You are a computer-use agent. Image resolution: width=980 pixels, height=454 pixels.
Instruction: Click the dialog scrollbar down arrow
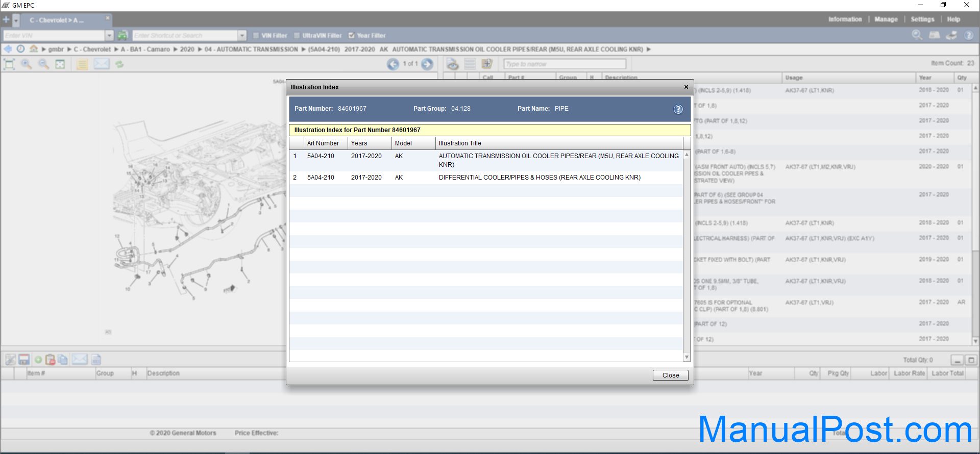[x=687, y=357]
